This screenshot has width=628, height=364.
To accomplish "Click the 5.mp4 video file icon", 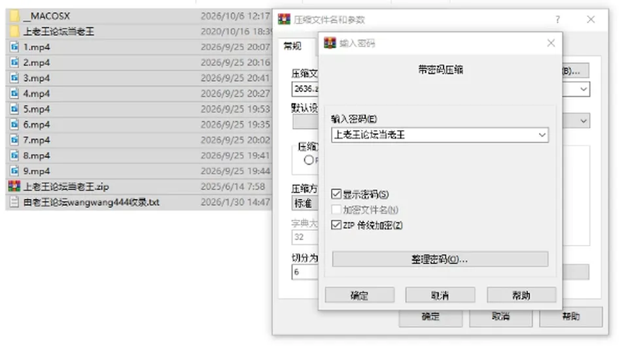I will [14, 109].
